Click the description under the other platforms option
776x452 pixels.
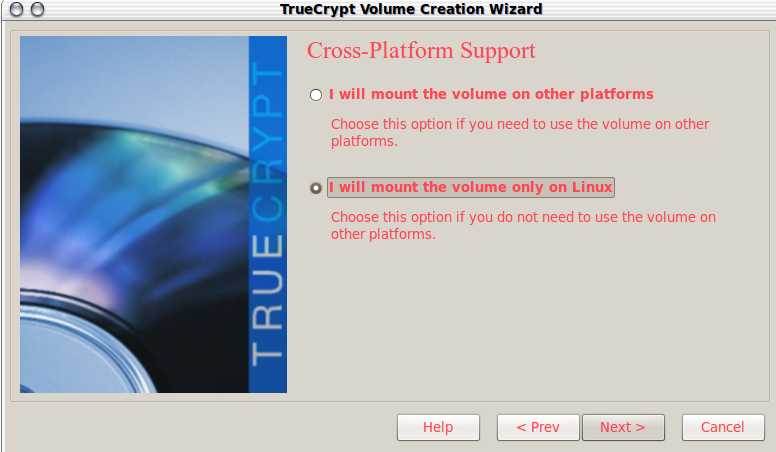[x=520, y=132]
